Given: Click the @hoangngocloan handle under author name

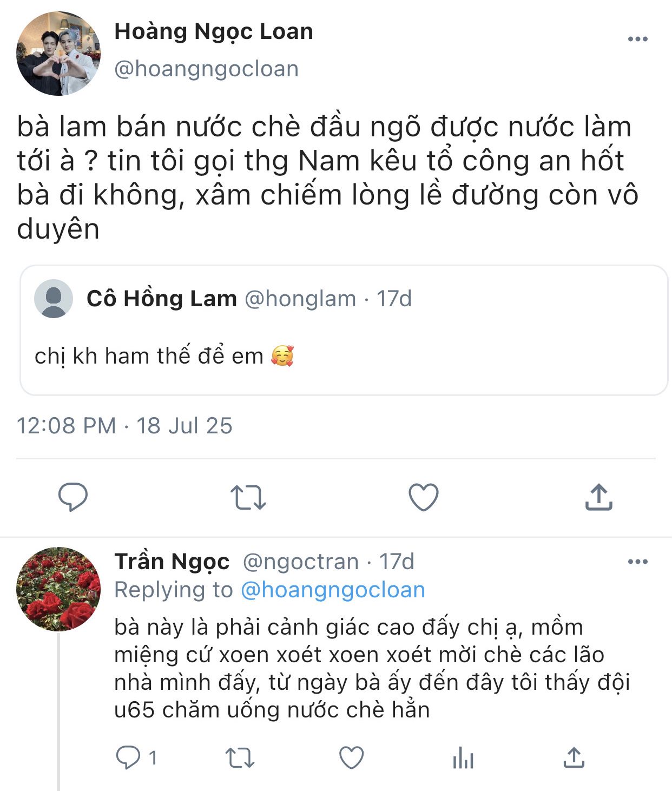Looking at the screenshot, I should click(x=206, y=69).
